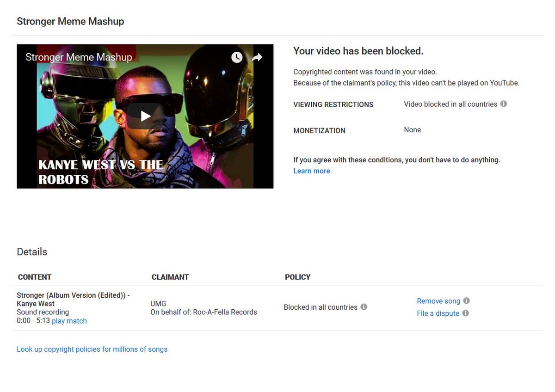Screen dimensions: 555x392
Task: Click the share arrow icon on video
Action: [257, 57]
